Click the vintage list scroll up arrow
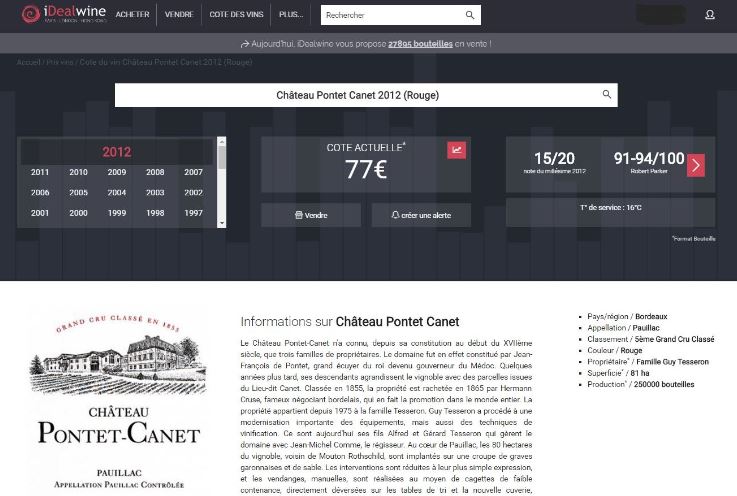 [222, 141]
